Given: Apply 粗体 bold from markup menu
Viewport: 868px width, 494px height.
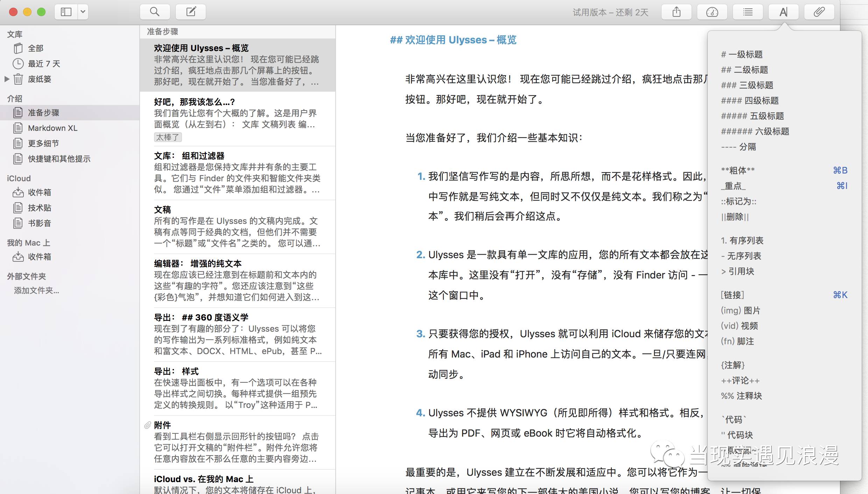Looking at the screenshot, I should (x=738, y=170).
